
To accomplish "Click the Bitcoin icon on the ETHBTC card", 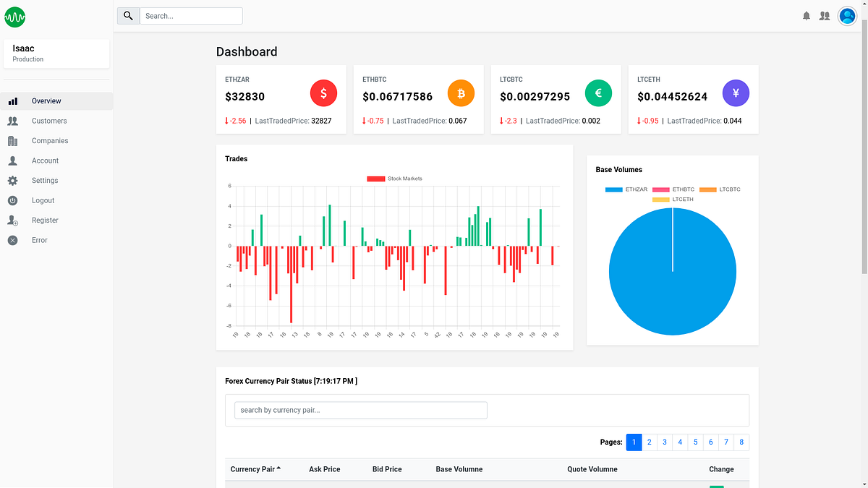I will 461,93.
